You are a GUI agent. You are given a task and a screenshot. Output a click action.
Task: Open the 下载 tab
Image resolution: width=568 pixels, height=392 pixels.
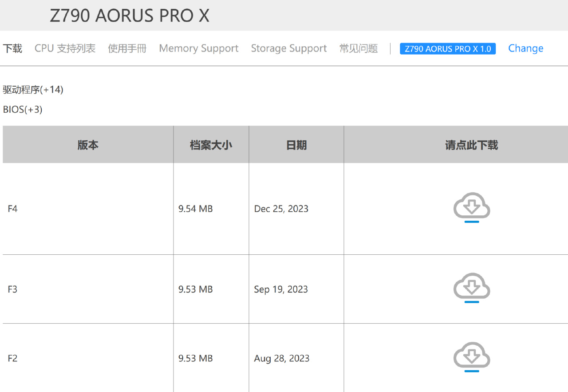pos(12,48)
